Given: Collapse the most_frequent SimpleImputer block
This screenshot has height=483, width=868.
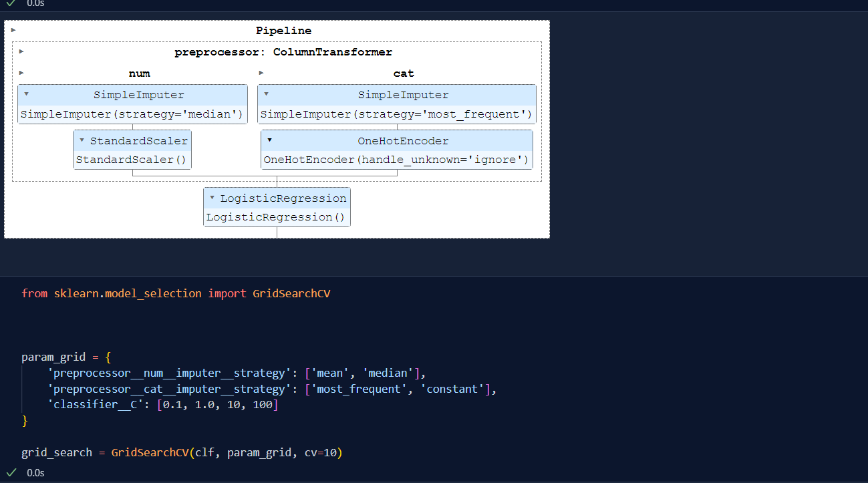Looking at the screenshot, I should tap(266, 94).
